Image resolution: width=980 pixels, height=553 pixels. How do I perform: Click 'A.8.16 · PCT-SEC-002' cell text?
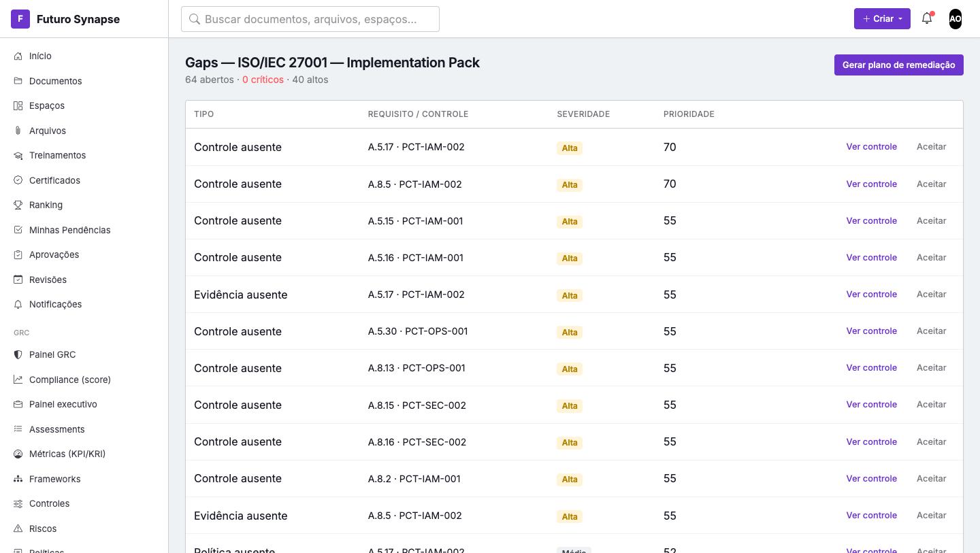[417, 441]
